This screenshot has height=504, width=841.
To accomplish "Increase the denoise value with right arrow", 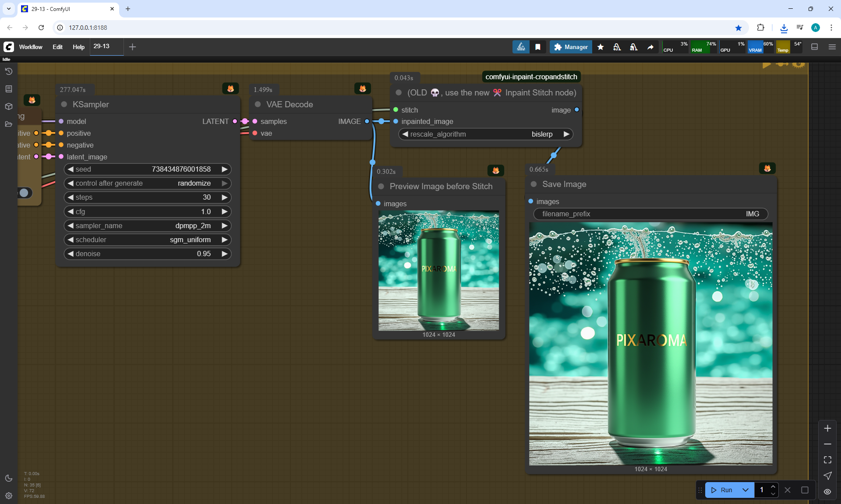I will [225, 254].
